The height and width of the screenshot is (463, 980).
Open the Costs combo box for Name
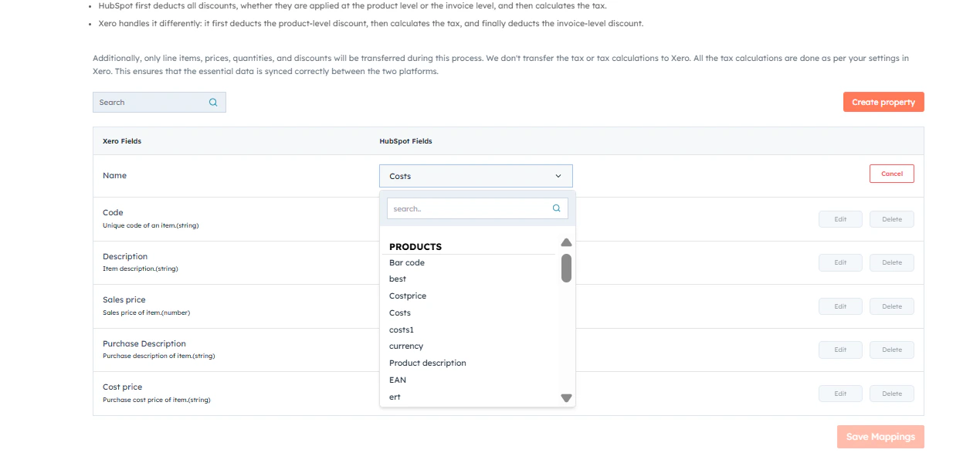point(476,176)
